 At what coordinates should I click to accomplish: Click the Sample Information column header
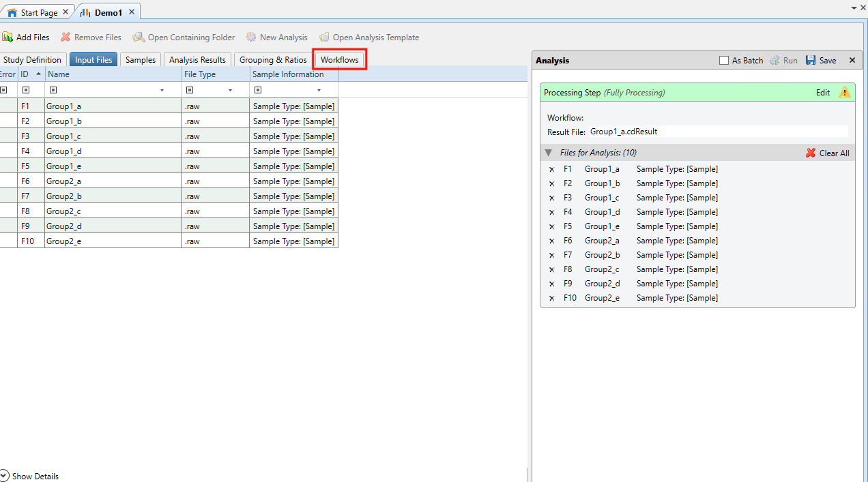294,74
